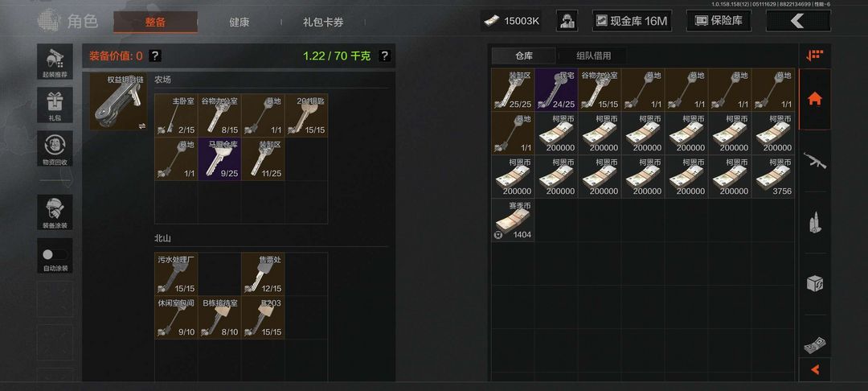This screenshot has width=868, height=391.
Task: Collapse the warehouse sidebar orange arrow
Action: point(815,369)
